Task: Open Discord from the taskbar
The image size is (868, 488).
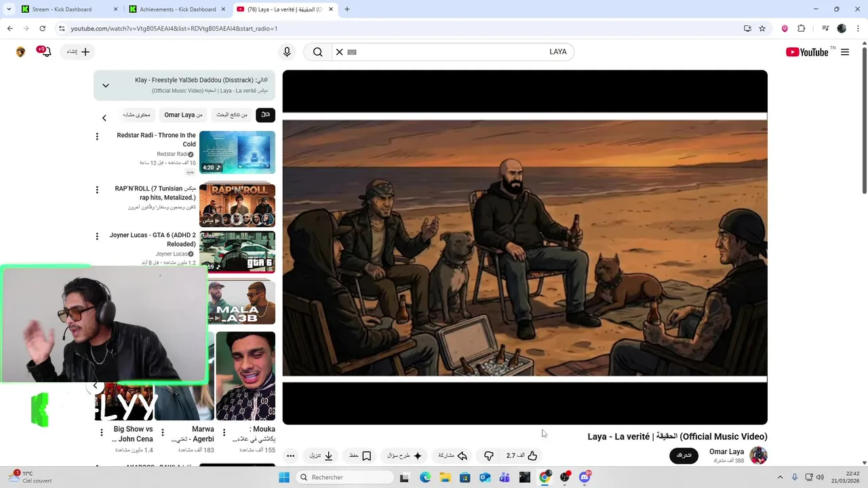Action: 585,477
